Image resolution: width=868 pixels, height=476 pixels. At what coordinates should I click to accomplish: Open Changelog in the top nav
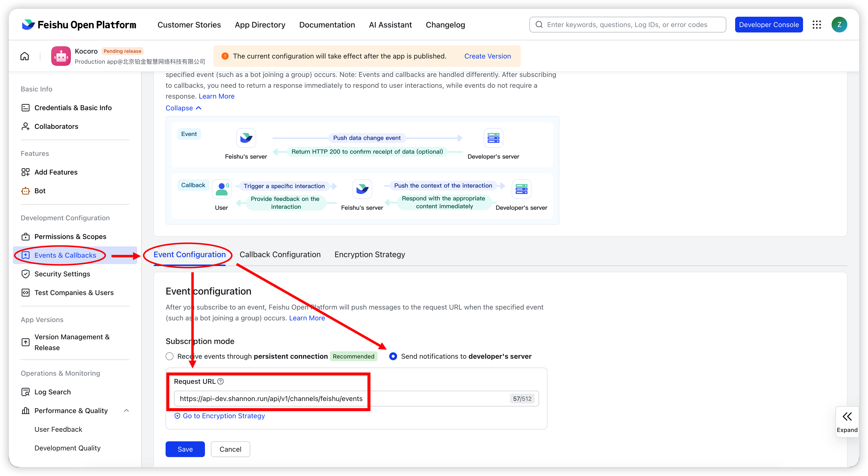tap(445, 25)
